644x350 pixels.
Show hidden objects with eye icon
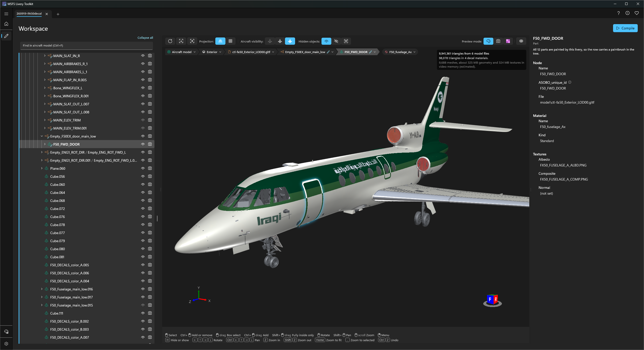[x=326, y=41]
